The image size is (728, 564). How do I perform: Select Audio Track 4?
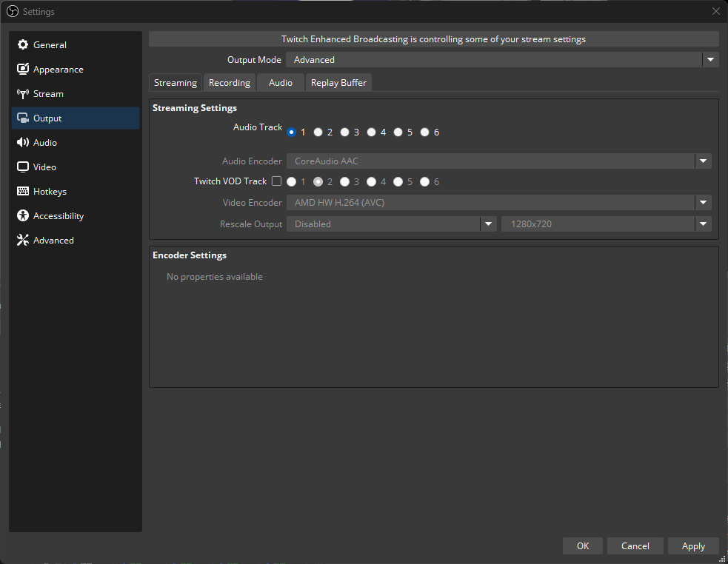[x=372, y=132]
